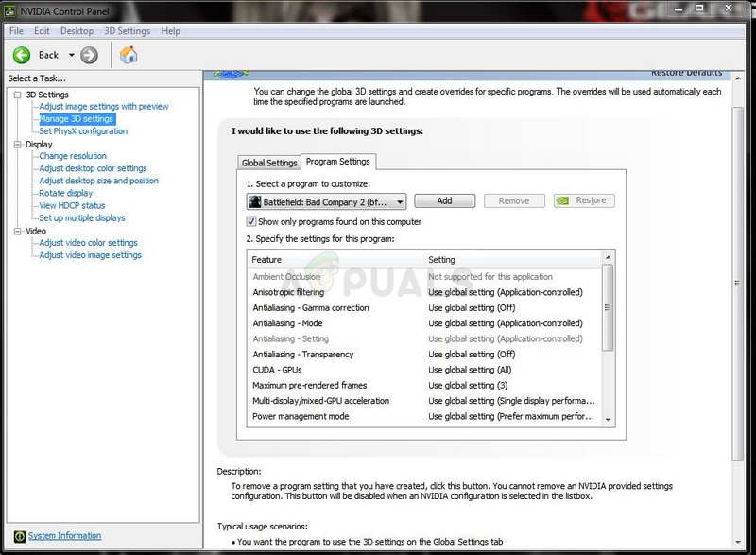Click the Antialiasing - Setting feature row

[x=424, y=339]
